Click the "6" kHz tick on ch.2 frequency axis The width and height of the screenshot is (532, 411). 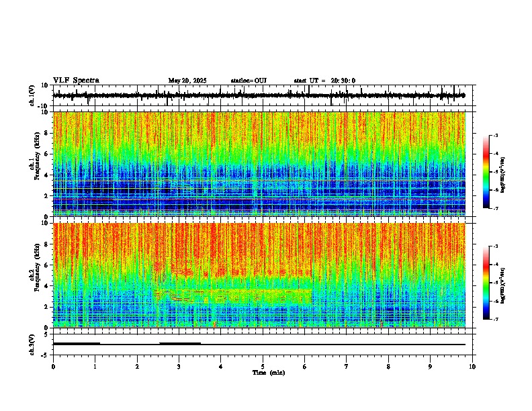47,265
